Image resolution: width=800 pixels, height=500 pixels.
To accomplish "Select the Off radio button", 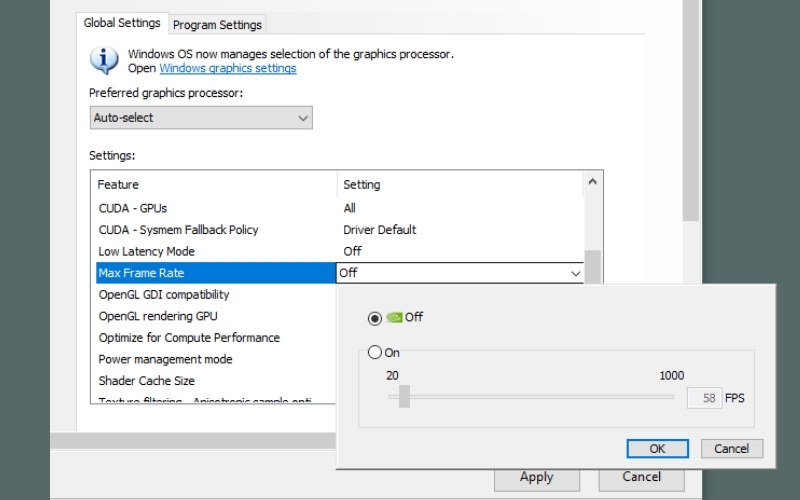I will coord(375,318).
